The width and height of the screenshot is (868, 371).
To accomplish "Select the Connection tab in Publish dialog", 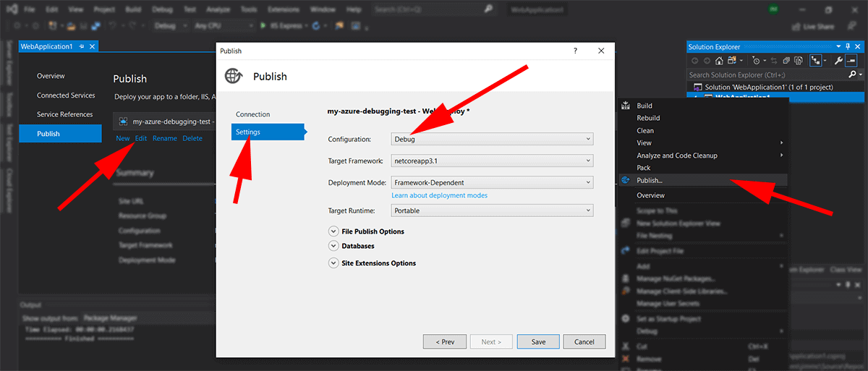I will tap(252, 114).
